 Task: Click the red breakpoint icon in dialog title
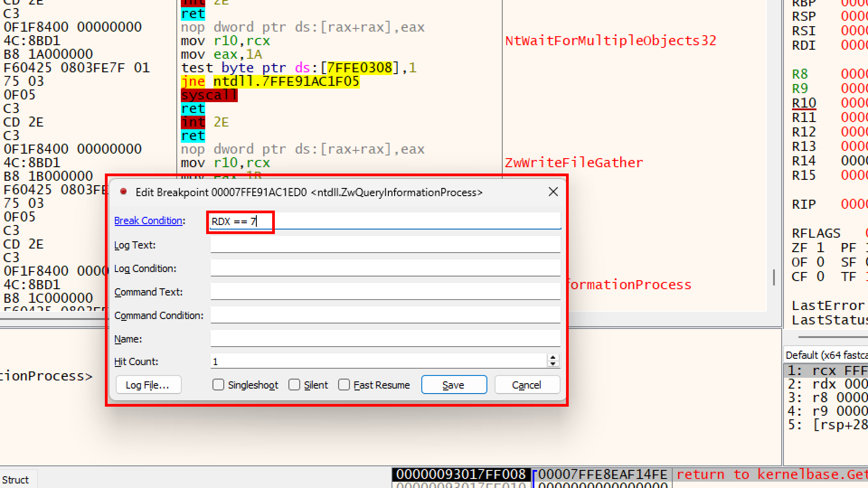[123, 192]
